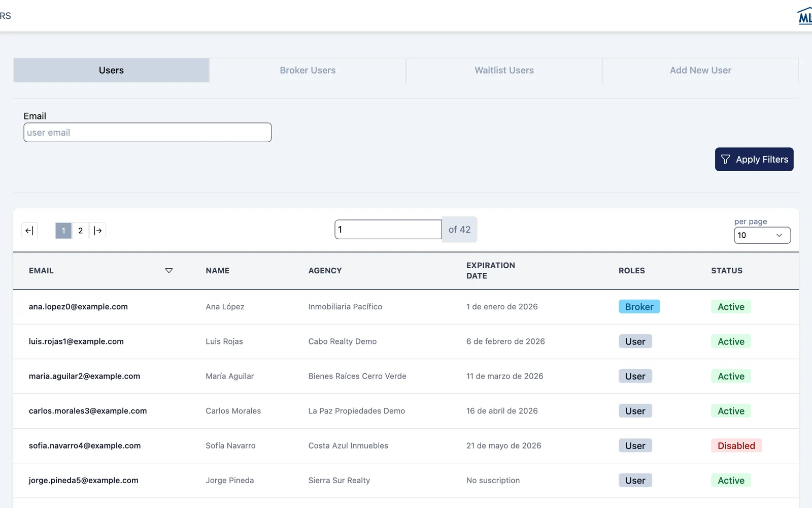
Task: Open Add New User tab
Action: pyautogui.click(x=700, y=70)
